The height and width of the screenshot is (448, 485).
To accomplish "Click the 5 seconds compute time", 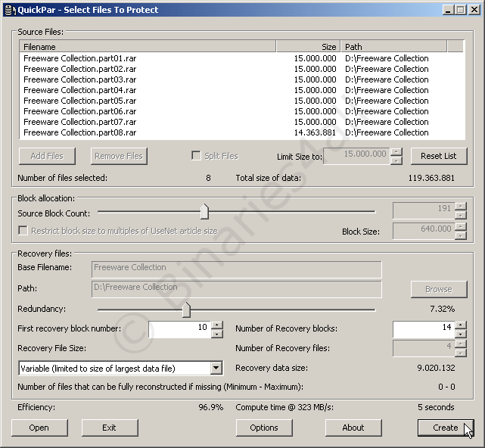I will 436,407.
